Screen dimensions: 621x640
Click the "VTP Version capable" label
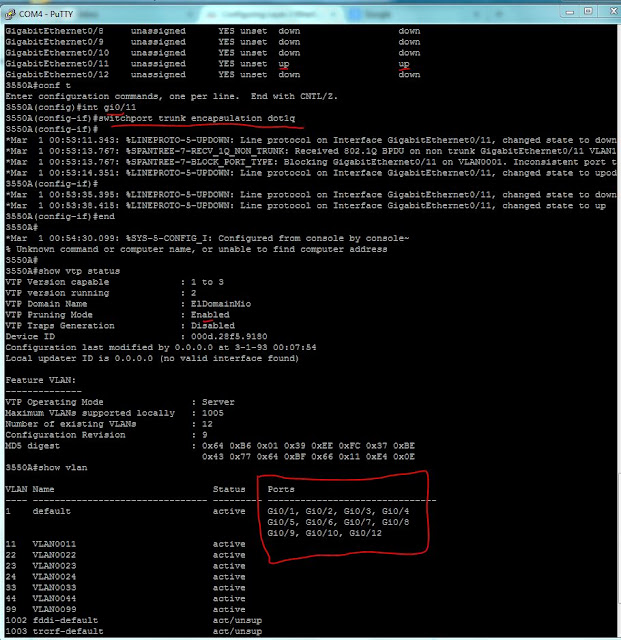[x=57, y=282]
